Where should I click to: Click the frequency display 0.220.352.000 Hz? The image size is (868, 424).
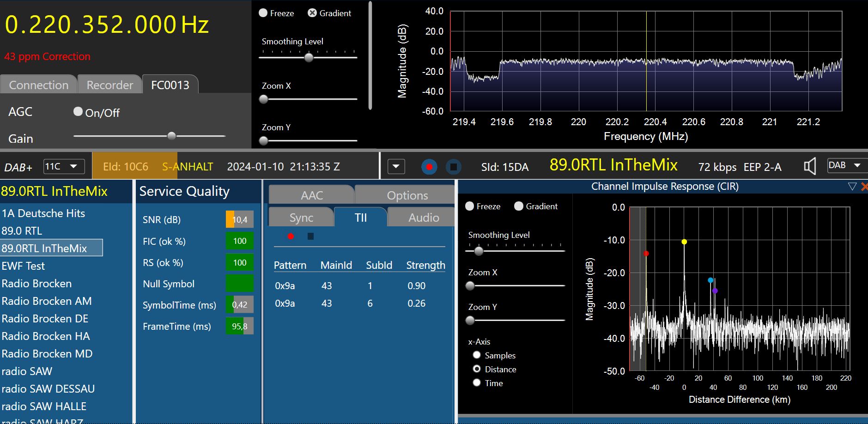107,24
